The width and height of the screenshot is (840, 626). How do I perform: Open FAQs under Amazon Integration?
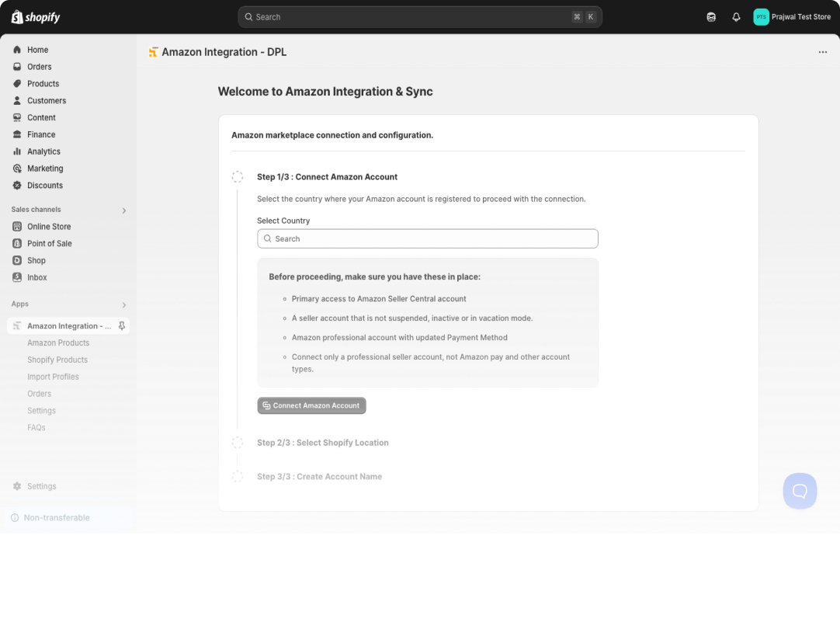(x=36, y=427)
